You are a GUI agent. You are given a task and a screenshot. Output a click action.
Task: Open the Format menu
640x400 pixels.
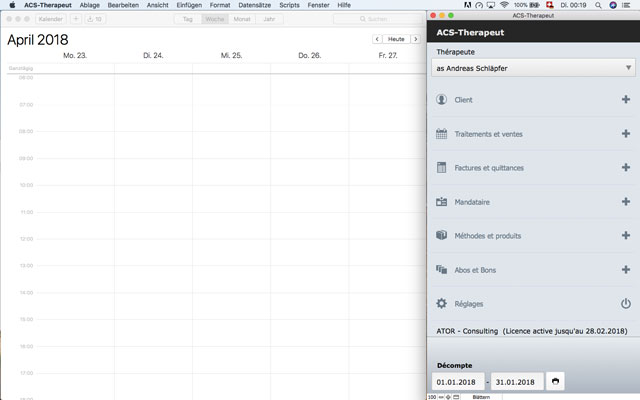coord(220,5)
